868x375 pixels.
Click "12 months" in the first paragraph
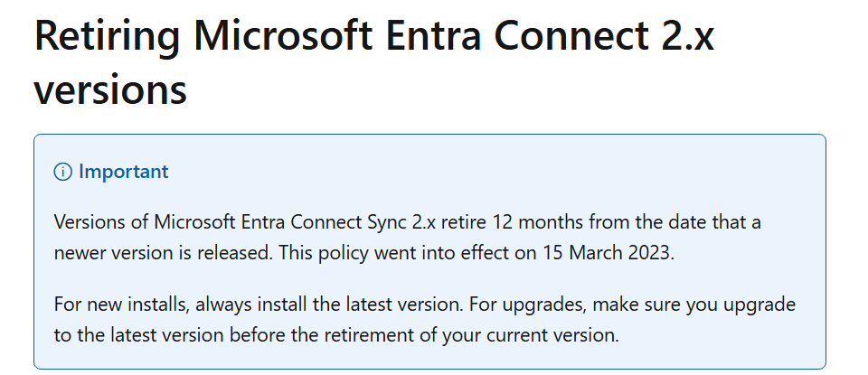[537, 222]
